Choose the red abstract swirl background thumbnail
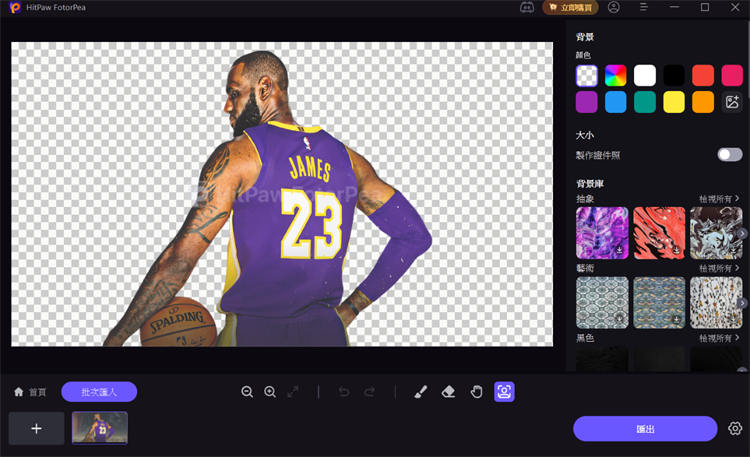Screen dimensions: 750x457 659,233
